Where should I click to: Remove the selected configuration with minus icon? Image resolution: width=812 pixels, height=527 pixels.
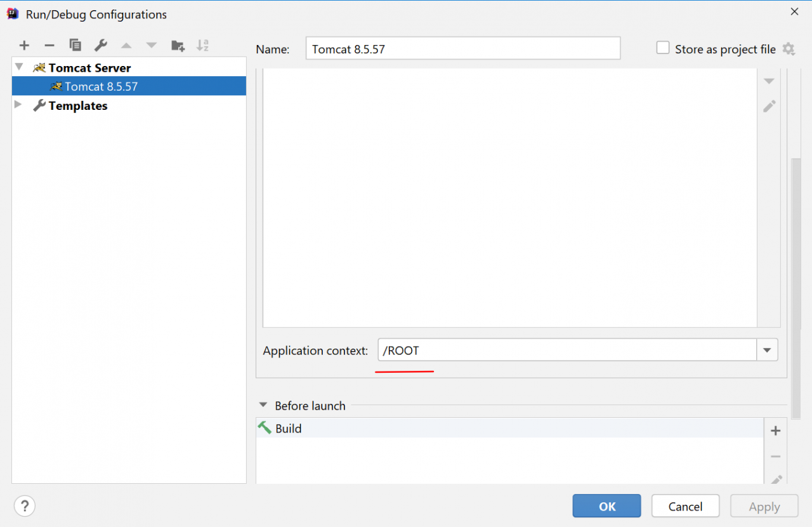pos(49,45)
